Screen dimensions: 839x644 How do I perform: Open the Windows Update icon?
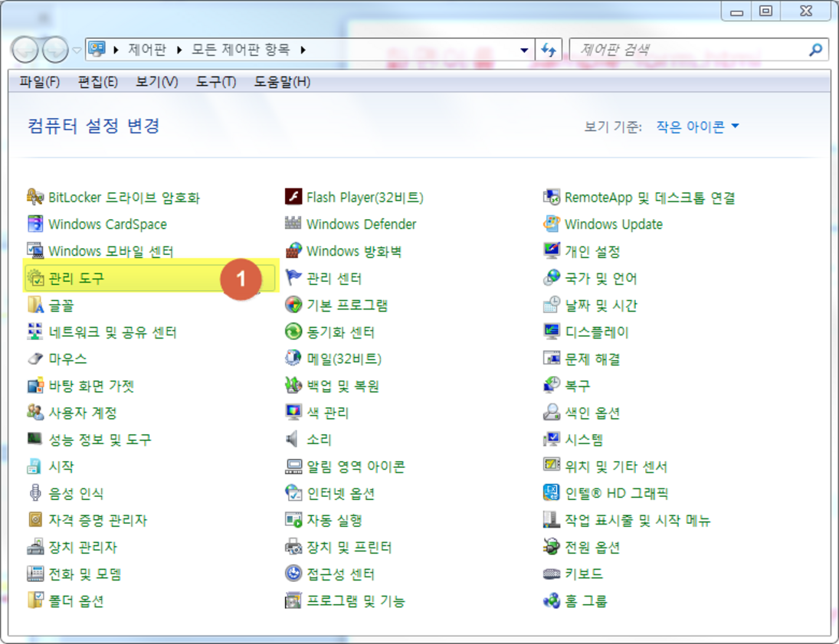pos(552,224)
